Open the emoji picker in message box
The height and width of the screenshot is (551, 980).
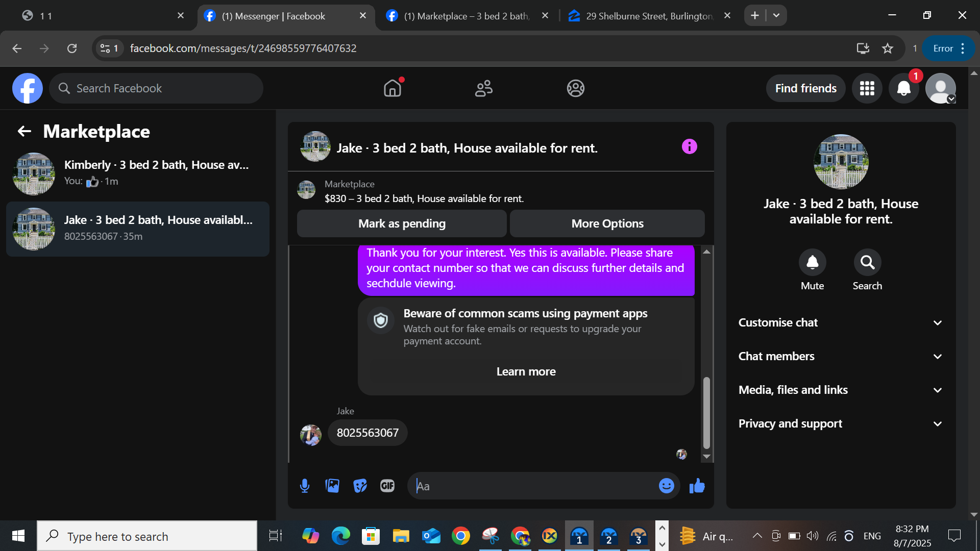(x=666, y=486)
